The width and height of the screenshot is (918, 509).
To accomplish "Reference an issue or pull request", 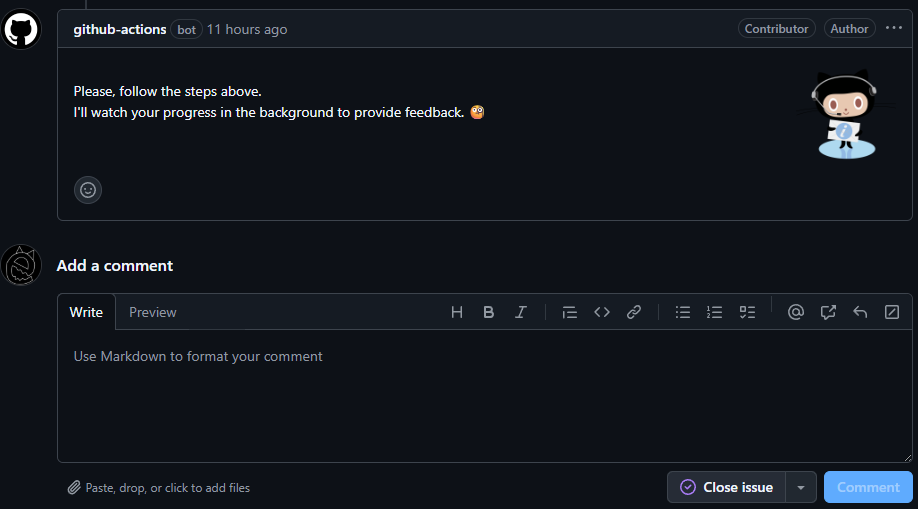I will 828,312.
